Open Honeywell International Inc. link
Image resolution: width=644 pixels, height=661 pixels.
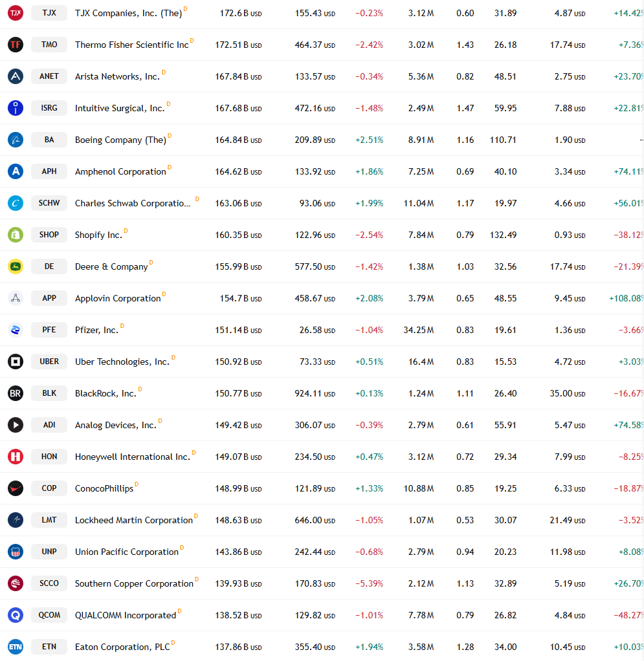coord(133,457)
